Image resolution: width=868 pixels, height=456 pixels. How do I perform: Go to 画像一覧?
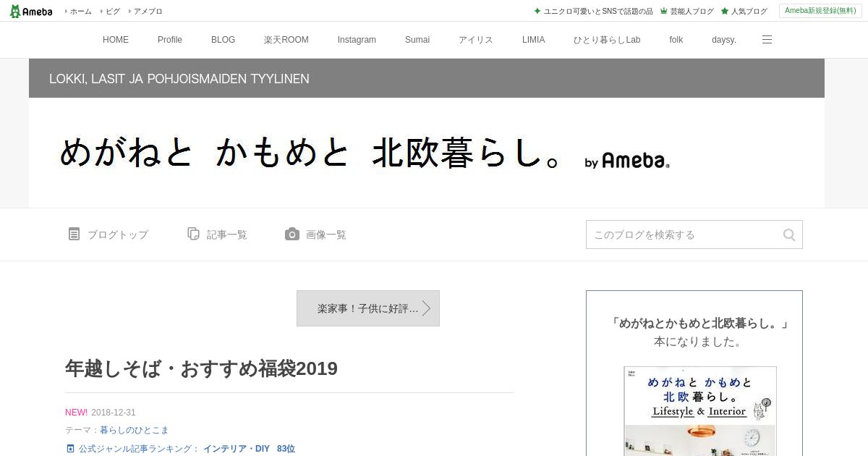(x=326, y=235)
